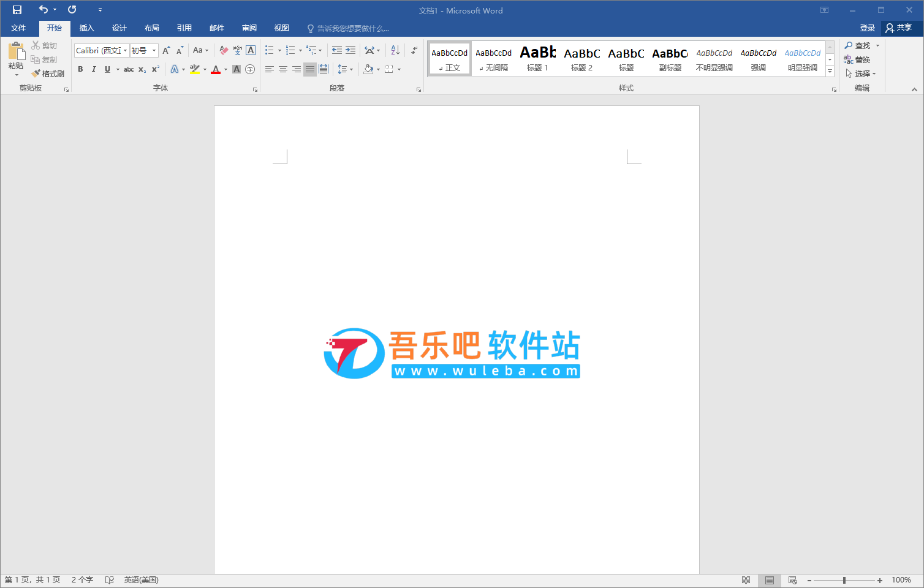Adjust the zoom slider handle

(x=844, y=580)
